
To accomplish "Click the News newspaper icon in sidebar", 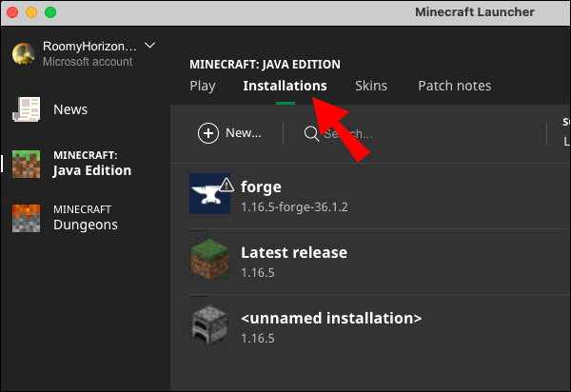I will click(x=27, y=109).
